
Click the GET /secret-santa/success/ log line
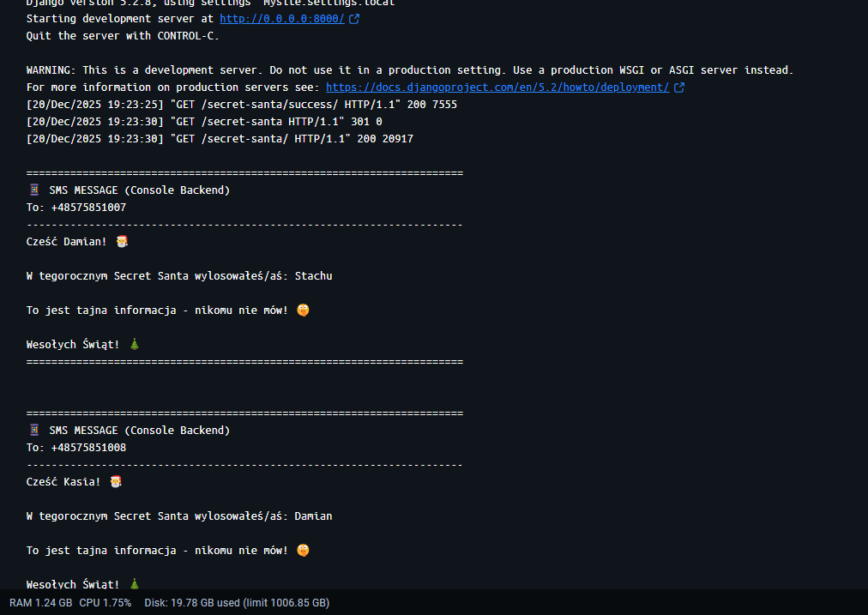242,105
